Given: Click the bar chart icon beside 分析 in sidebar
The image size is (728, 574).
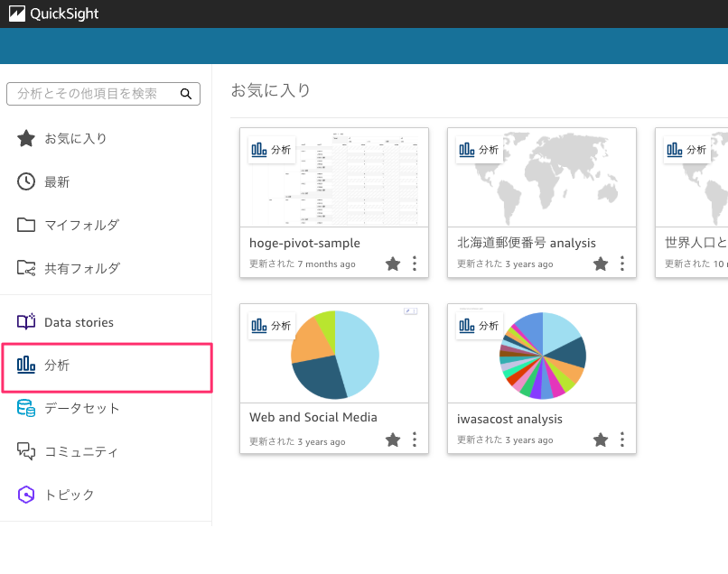Looking at the screenshot, I should click(x=26, y=365).
